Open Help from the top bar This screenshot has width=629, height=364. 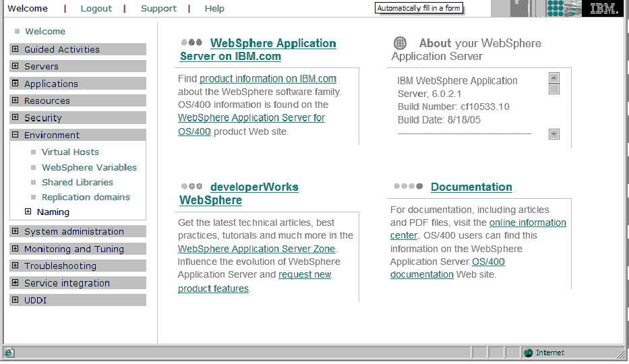click(x=214, y=8)
